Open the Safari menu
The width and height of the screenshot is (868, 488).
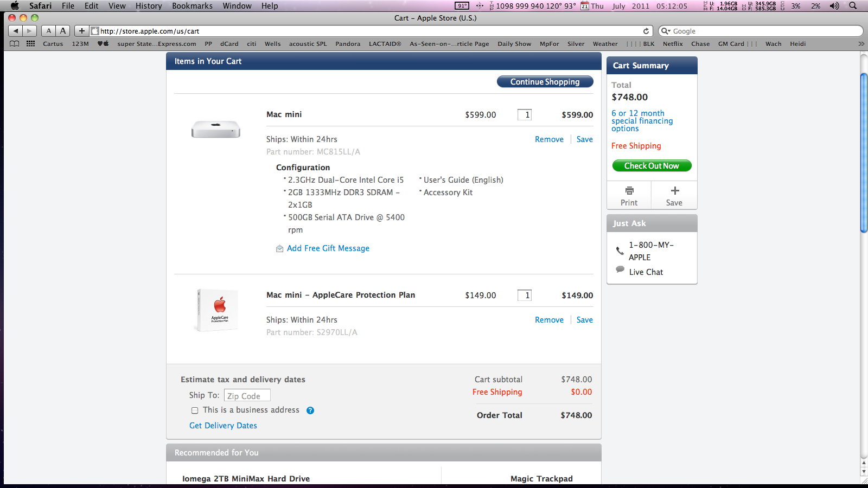point(41,6)
